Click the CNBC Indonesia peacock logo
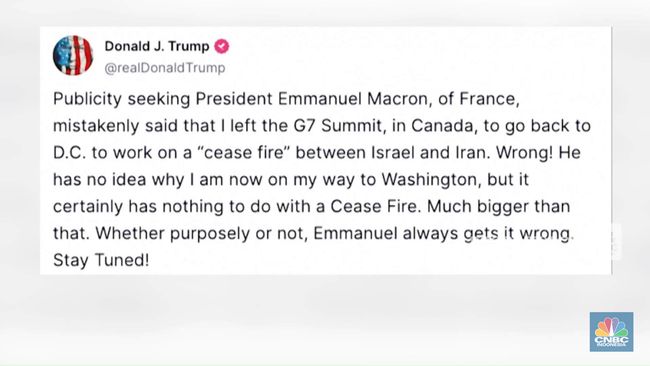650x366 pixels. [611, 332]
